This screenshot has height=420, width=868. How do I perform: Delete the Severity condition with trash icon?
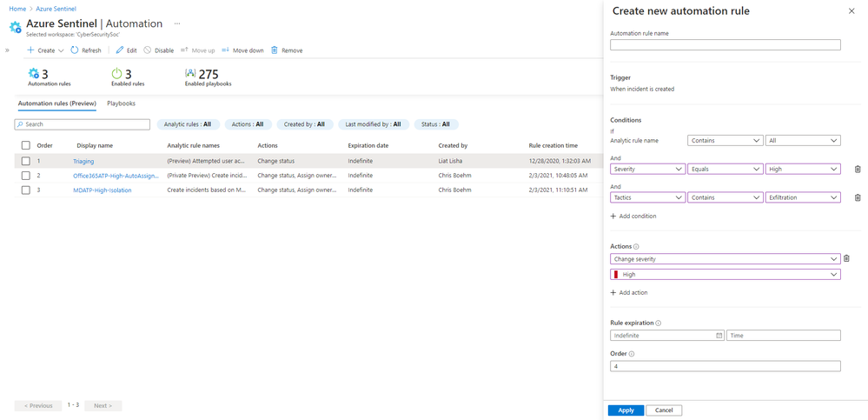coord(858,169)
